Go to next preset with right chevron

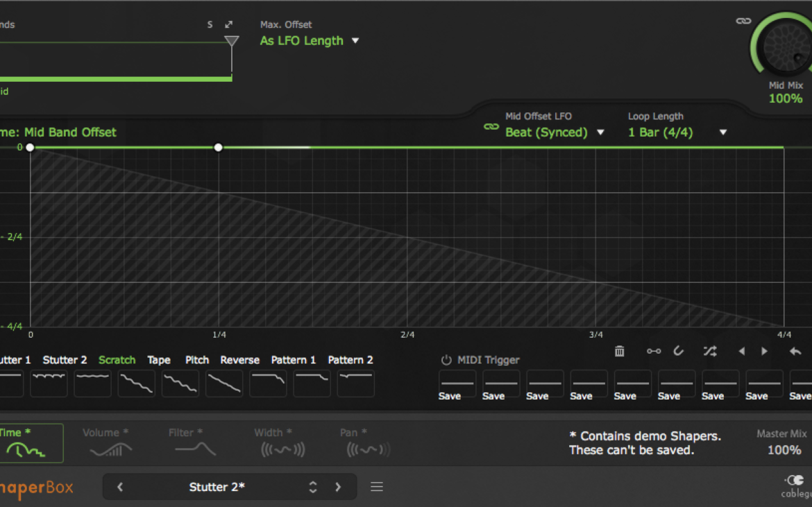point(338,487)
